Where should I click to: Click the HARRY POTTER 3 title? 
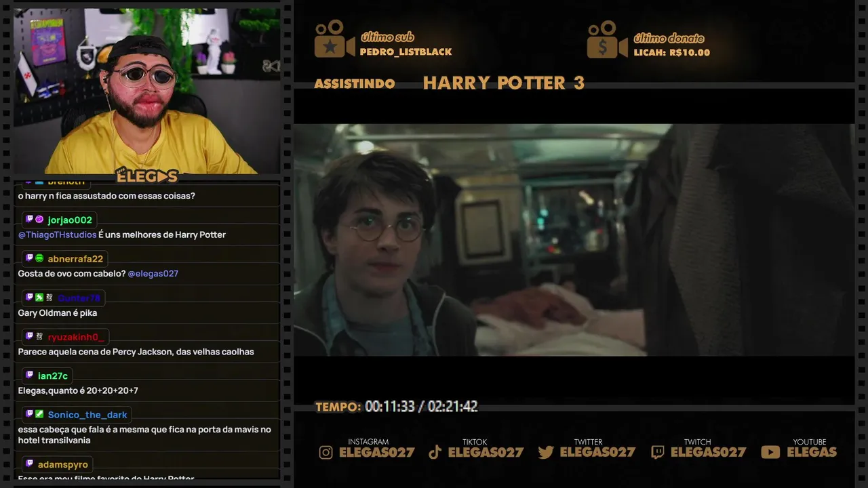[504, 83]
